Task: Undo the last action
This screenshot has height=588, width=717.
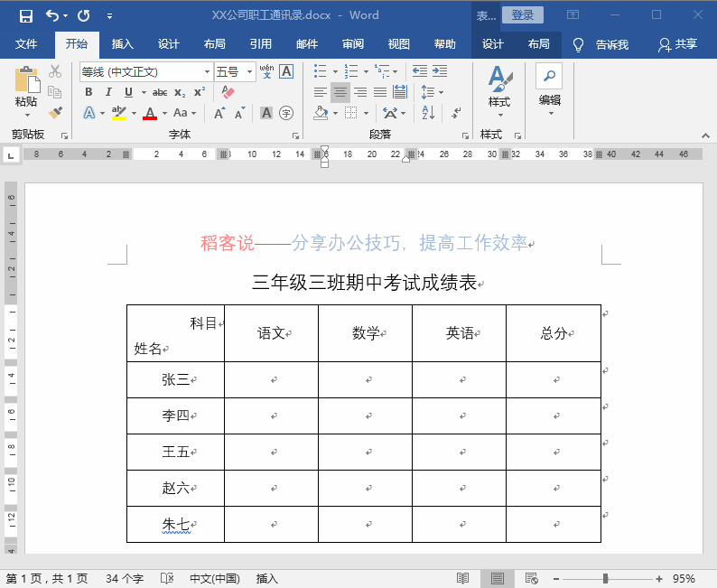Action: (x=52, y=16)
